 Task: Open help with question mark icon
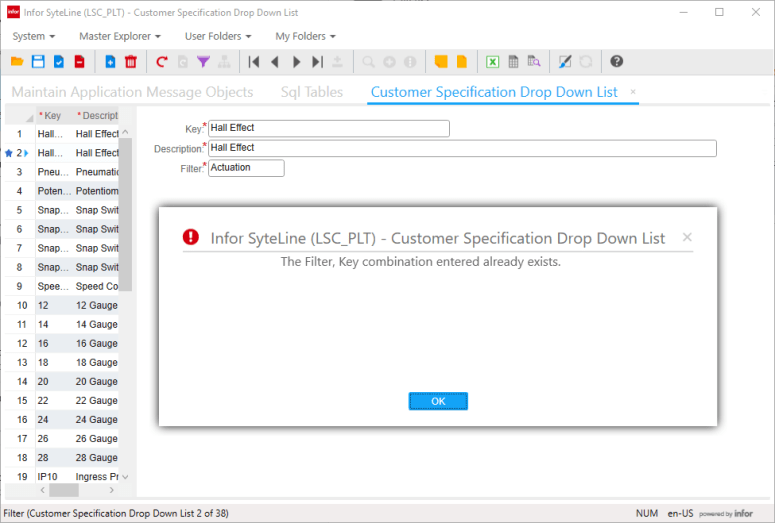[x=616, y=62]
